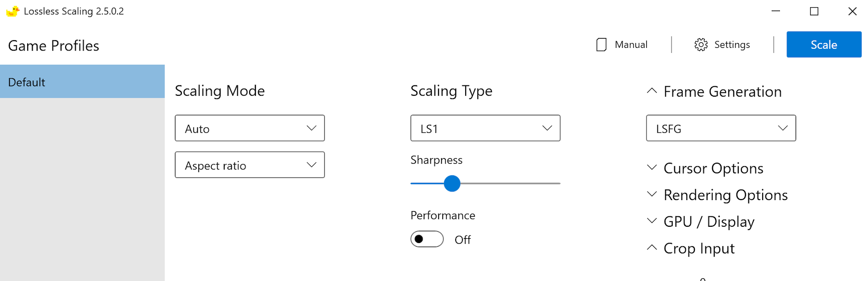Collapse Frame Generation using its chevron icon

[x=651, y=91]
